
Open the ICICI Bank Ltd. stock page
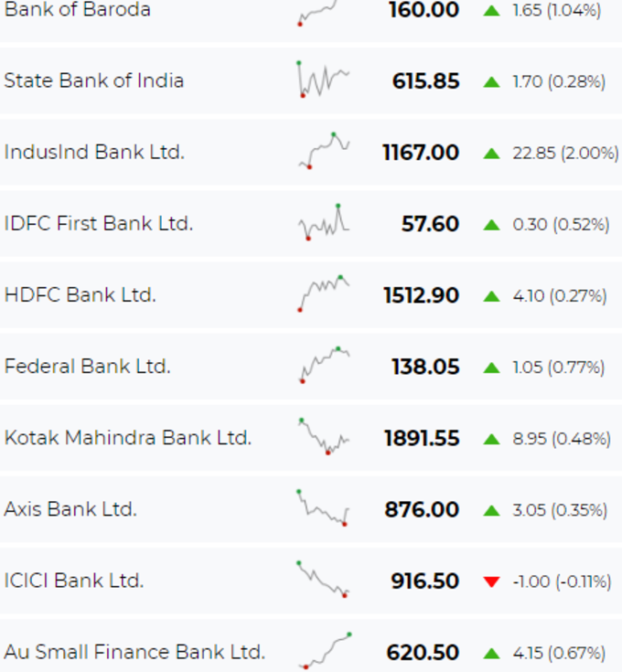click(x=74, y=581)
